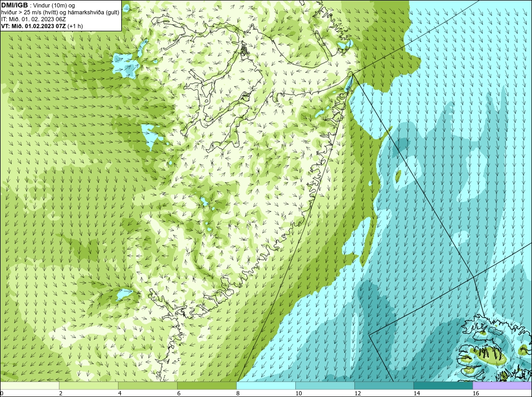Click the legend label '14'
532x397 pixels.
tap(417, 393)
